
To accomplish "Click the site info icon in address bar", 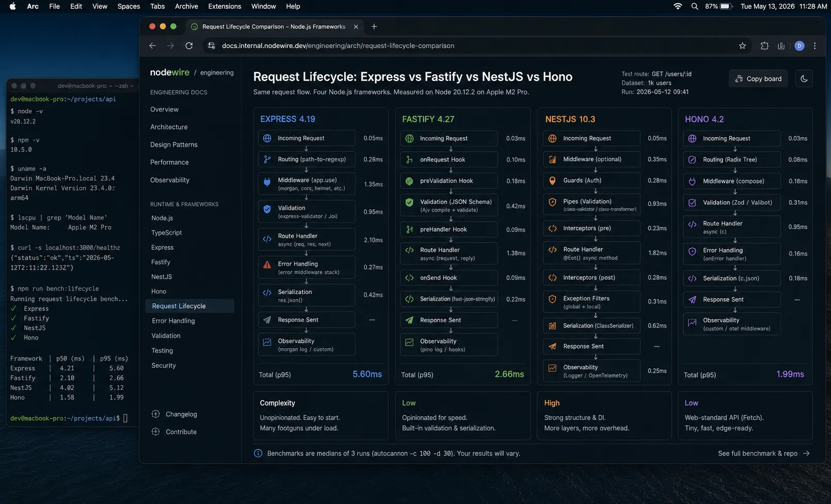I will coord(211,46).
